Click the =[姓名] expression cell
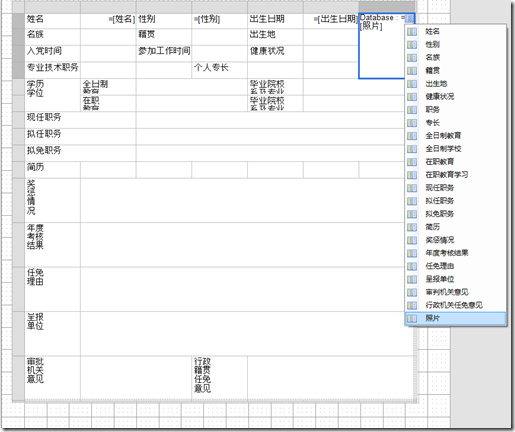The height and width of the screenshot is (432, 515). (108, 20)
